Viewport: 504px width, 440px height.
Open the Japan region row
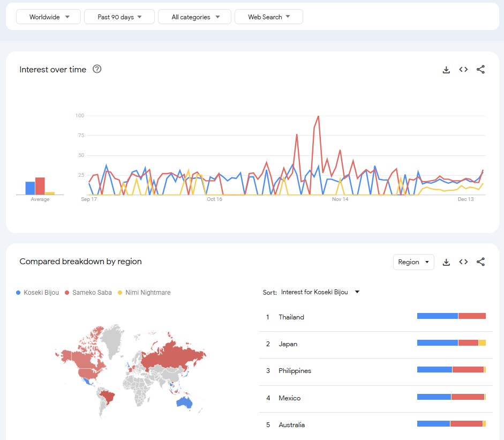[x=376, y=344]
